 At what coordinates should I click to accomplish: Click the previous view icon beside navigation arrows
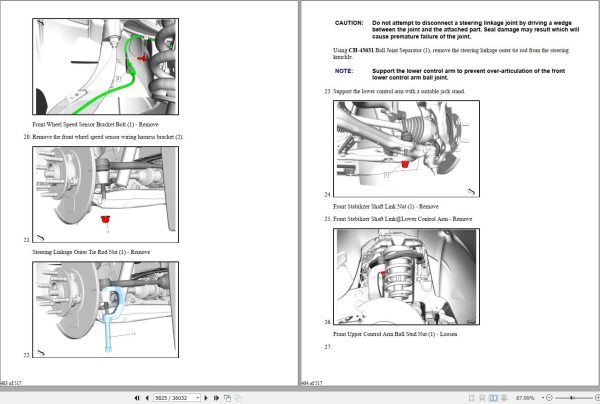(x=227, y=398)
